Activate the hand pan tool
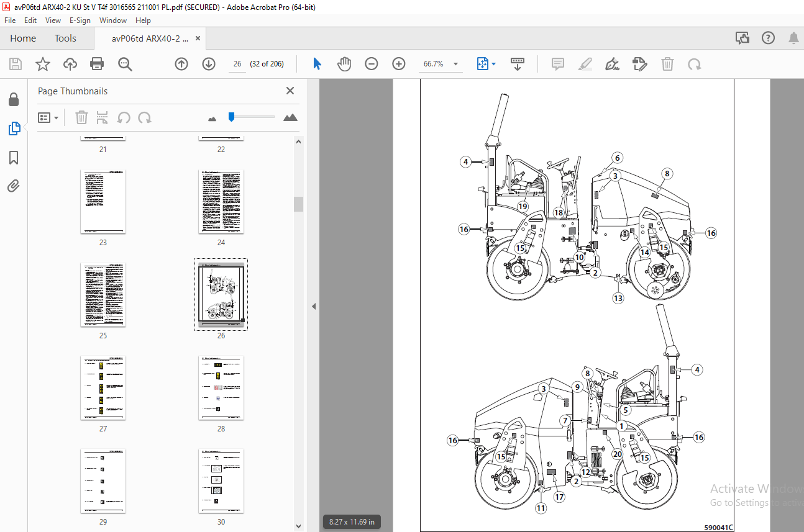 coord(344,64)
